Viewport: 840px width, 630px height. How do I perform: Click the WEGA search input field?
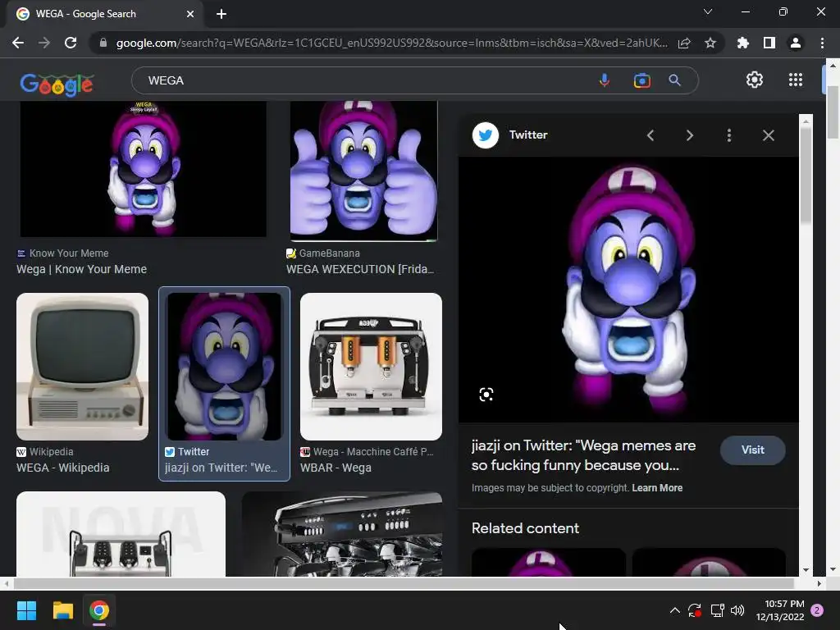point(364,80)
